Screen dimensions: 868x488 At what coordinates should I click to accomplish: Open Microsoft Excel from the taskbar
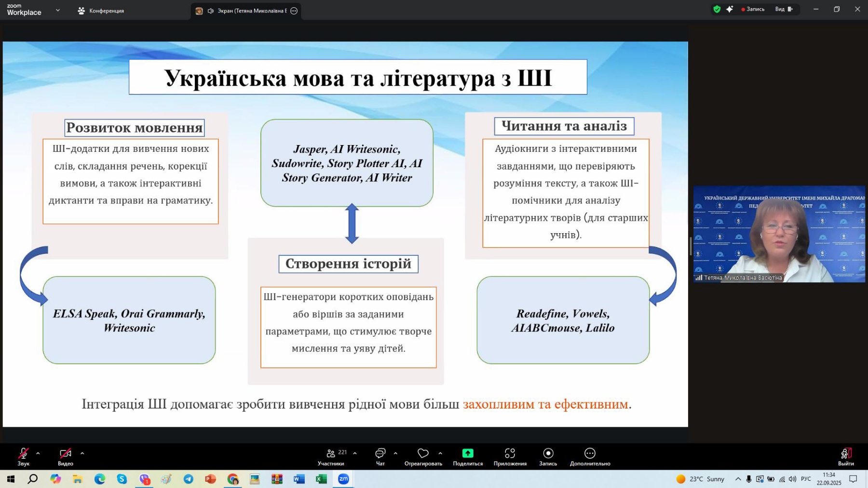(321, 479)
